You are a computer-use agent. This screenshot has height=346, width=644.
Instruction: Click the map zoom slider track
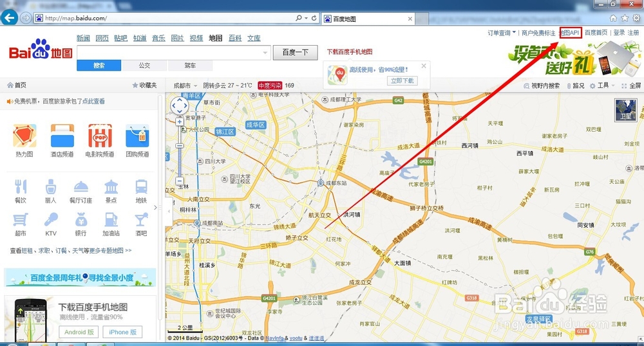click(x=180, y=151)
